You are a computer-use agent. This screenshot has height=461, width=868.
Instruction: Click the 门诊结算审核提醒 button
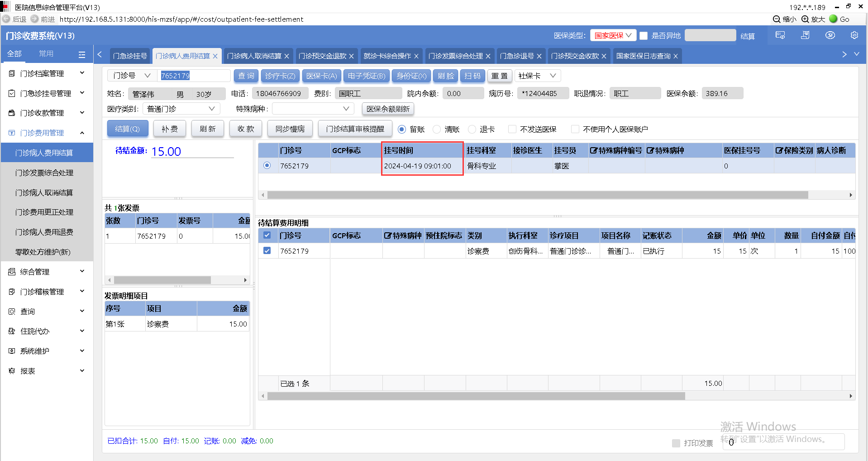(355, 129)
